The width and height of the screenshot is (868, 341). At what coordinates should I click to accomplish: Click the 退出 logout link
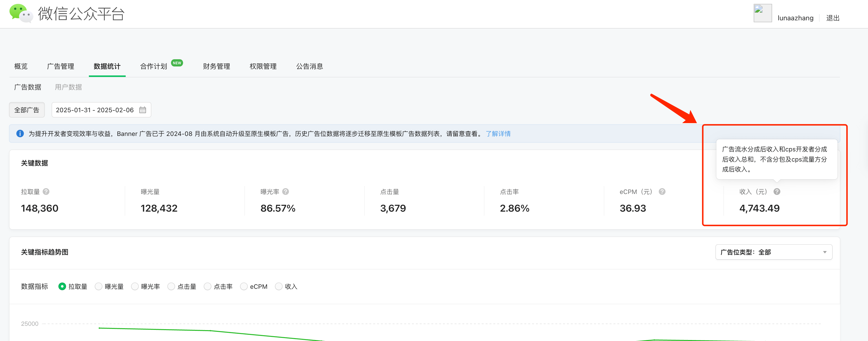[833, 18]
